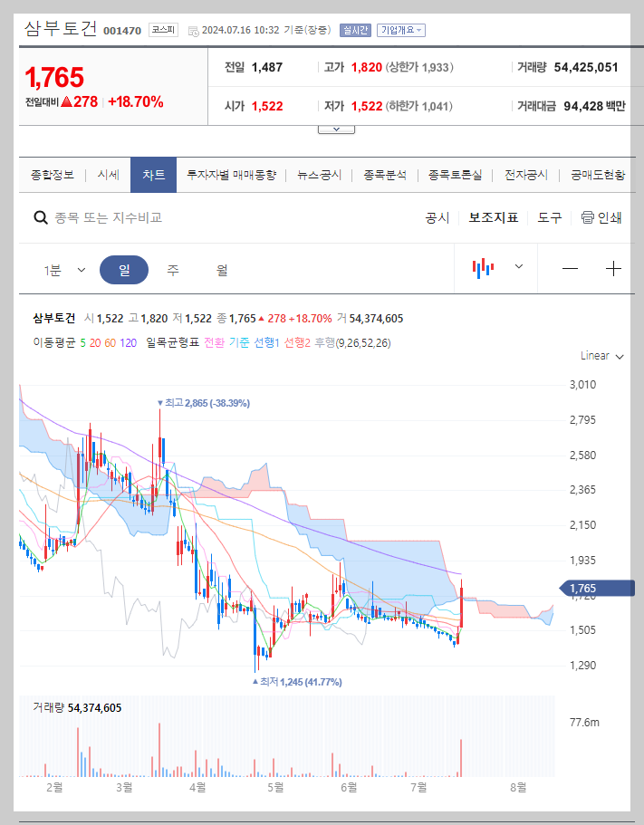Open the Linear scale dropdown
Screen dimensions: 644x825
[600, 356]
